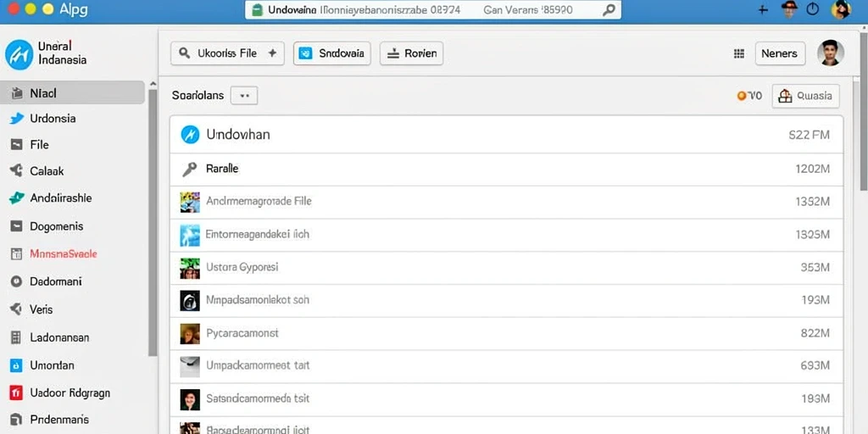Image resolution: width=868 pixels, height=434 pixels.
Task: Click the Dadormani clock icon
Action: (x=17, y=281)
